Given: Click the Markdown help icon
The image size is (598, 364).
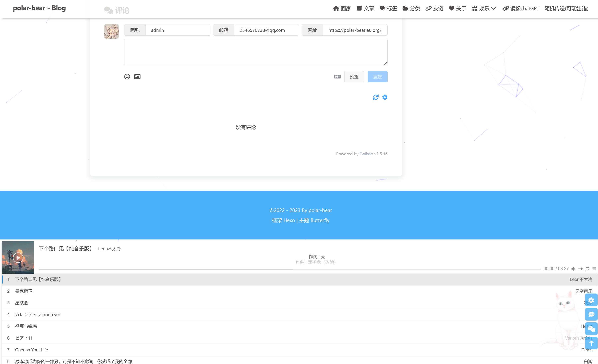Looking at the screenshot, I should [x=337, y=77].
